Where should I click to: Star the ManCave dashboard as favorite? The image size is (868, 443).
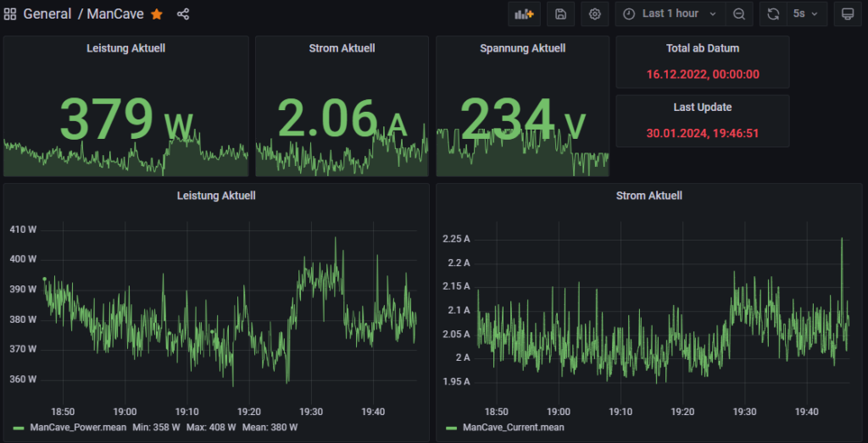pos(157,14)
